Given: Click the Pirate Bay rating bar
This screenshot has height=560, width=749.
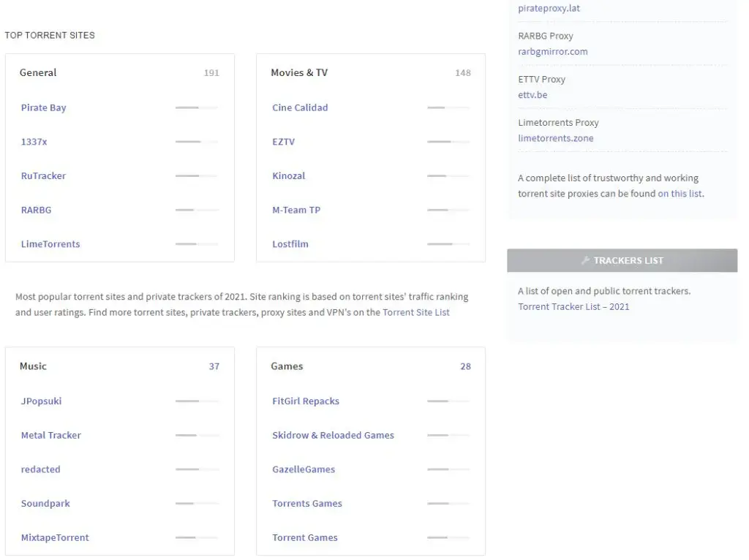Looking at the screenshot, I should tap(196, 108).
